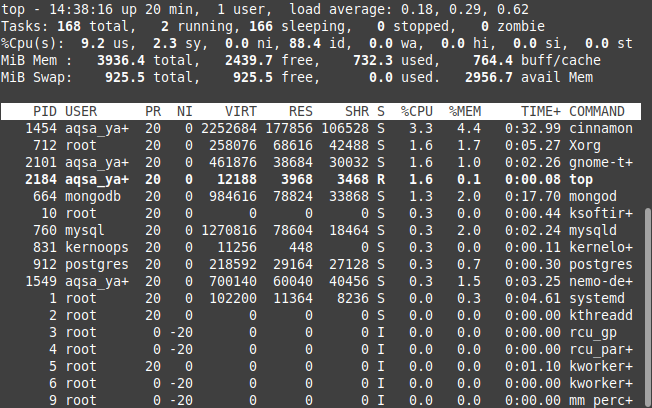Click the 'nemo-de+' command text
652x408 pixels.
click(x=601, y=282)
